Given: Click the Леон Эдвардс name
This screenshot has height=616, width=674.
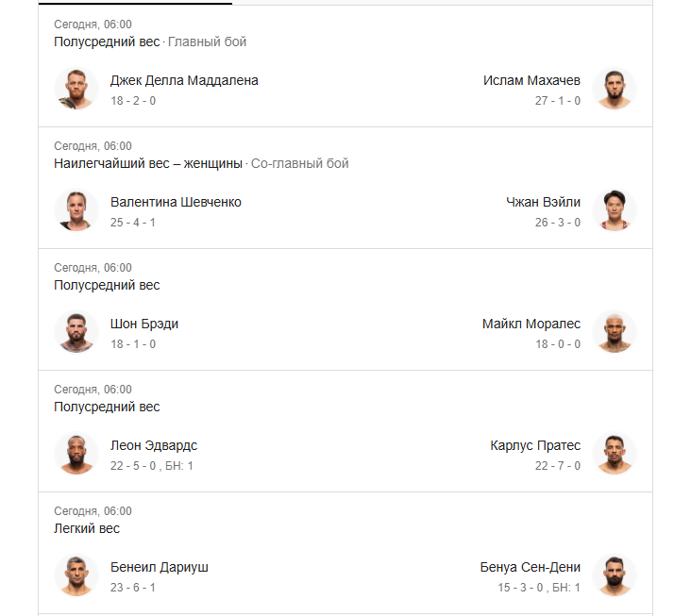Looking at the screenshot, I should 154,446.
